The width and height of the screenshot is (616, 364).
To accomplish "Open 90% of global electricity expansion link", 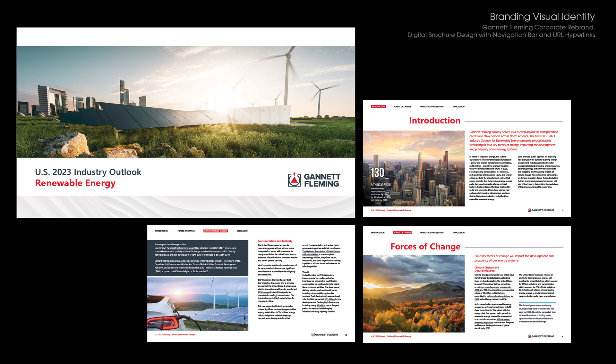I will (x=503, y=319).
